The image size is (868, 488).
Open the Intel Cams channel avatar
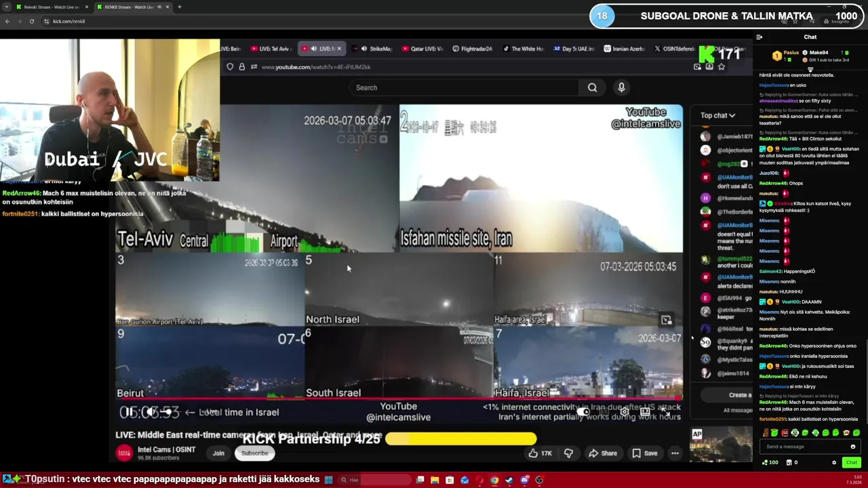[x=124, y=453]
